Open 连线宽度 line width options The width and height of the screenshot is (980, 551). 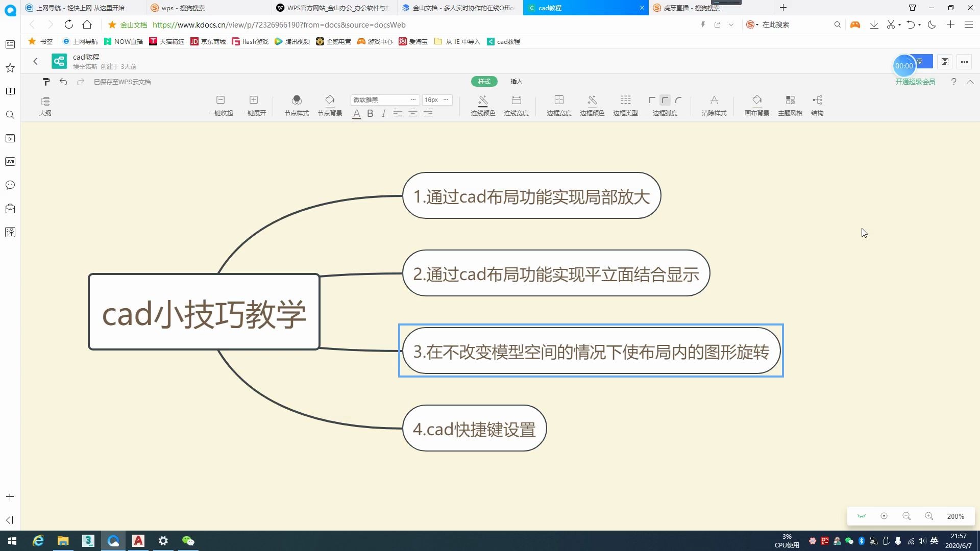pyautogui.click(x=516, y=106)
